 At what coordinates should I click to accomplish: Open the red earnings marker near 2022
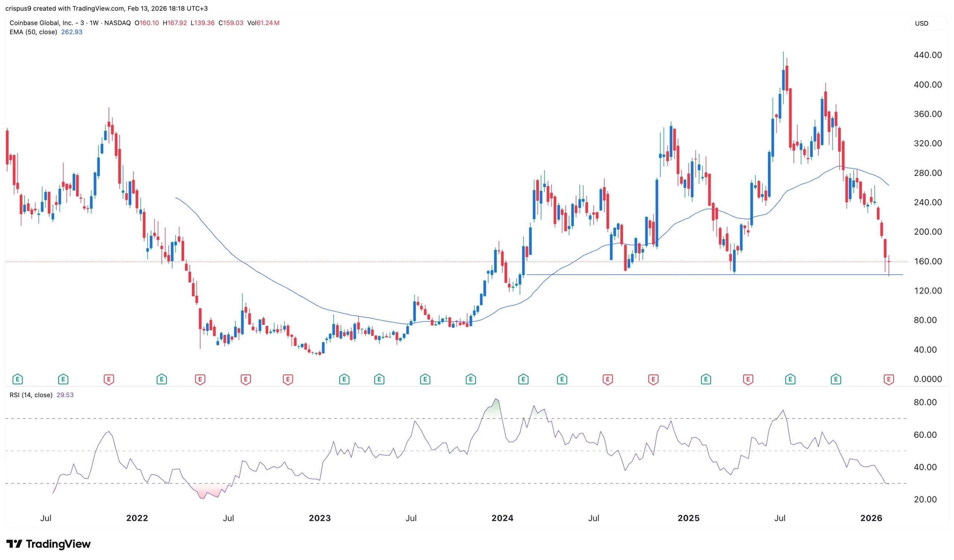pyautogui.click(x=109, y=379)
